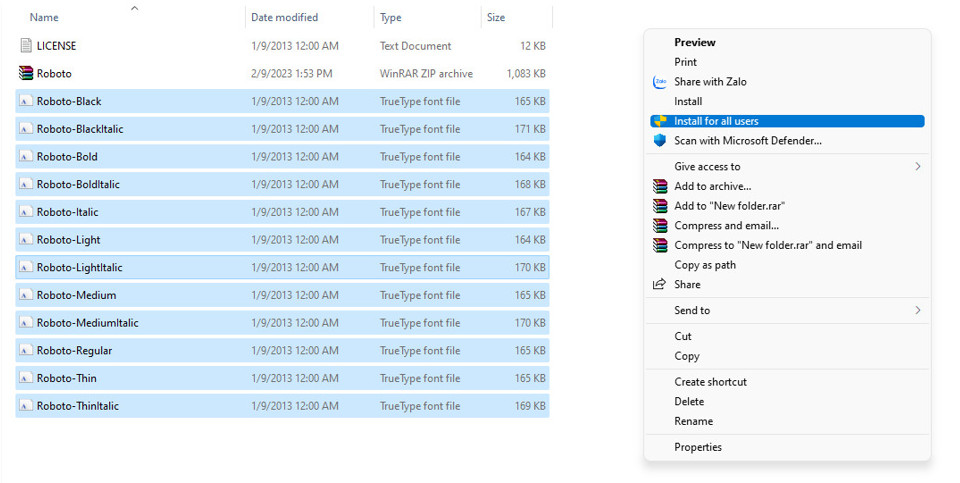The image size is (960, 483).
Task: Choose Copy as path menu entry
Action: point(704,265)
